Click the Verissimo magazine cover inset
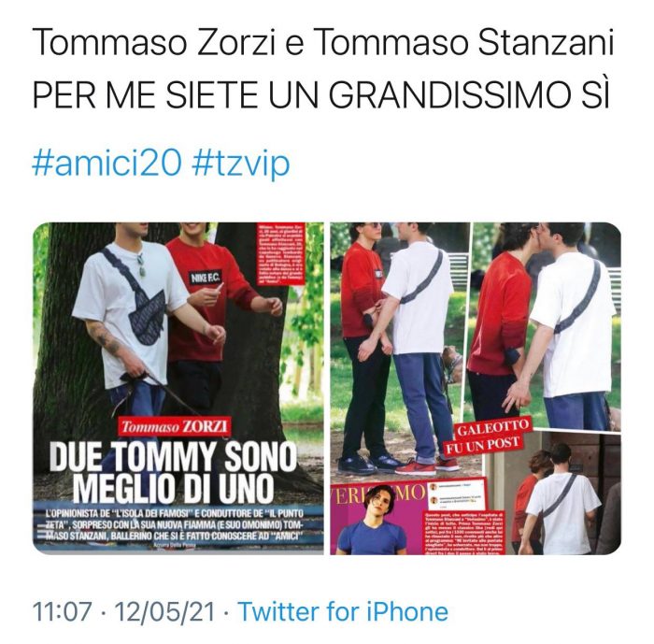The width and height of the screenshot is (654, 644). [x=377, y=519]
